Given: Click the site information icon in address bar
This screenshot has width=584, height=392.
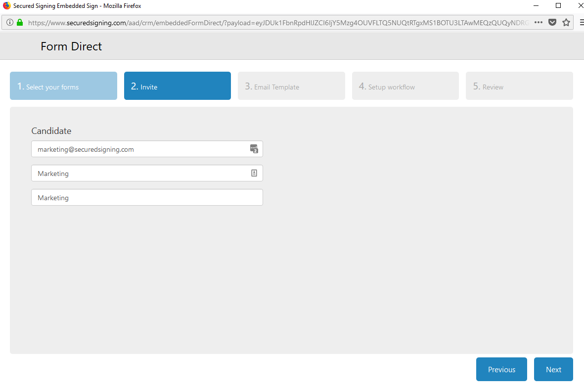Looking at the screenshot, I should pyautogui.click(x=9, y=22).
